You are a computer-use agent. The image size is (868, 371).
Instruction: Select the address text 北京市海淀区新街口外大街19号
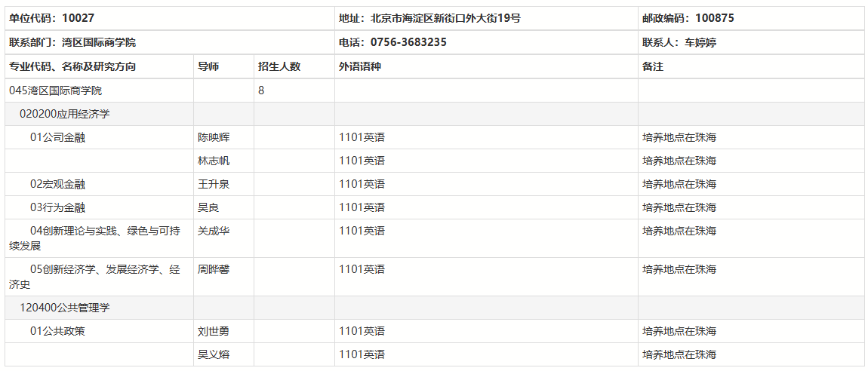point(444,18)
